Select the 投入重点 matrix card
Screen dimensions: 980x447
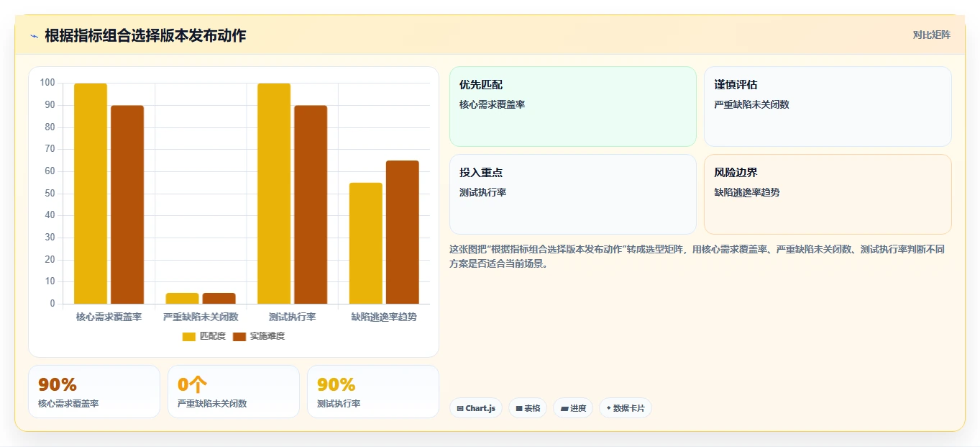pyautogui.click(x=573, y=194)
